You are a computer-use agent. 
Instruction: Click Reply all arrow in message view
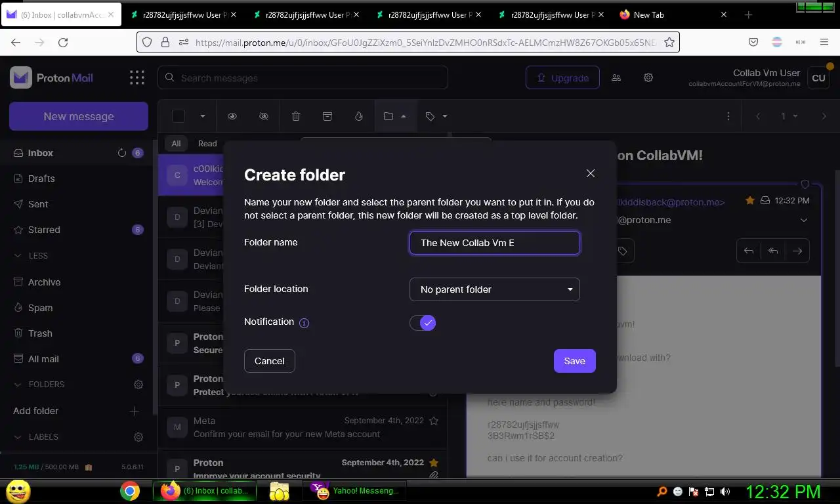(x=773, y=251)
